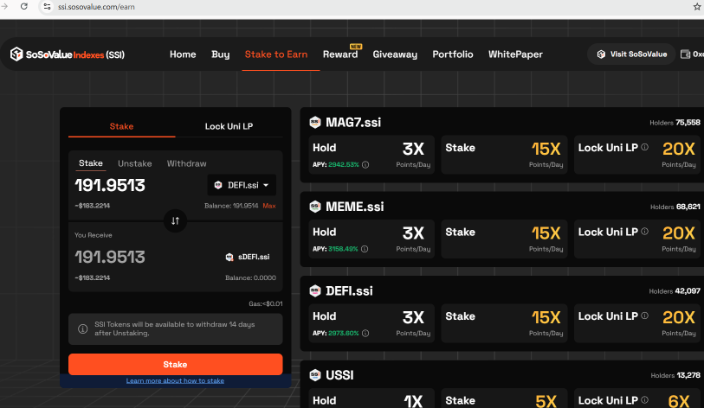Click info icon next to MAG7.ssi APY
The width and height of the screenshot is (704, 408).
coord(365,165)
